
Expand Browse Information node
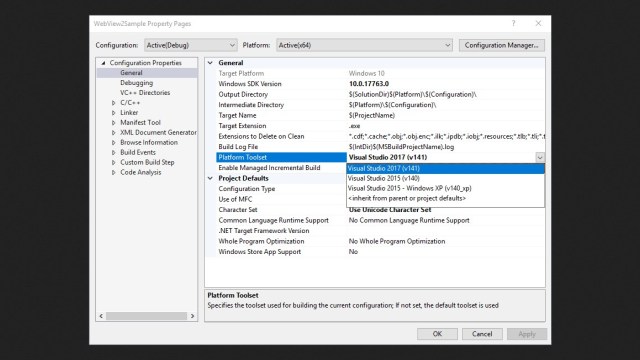(x=113, y=142)
